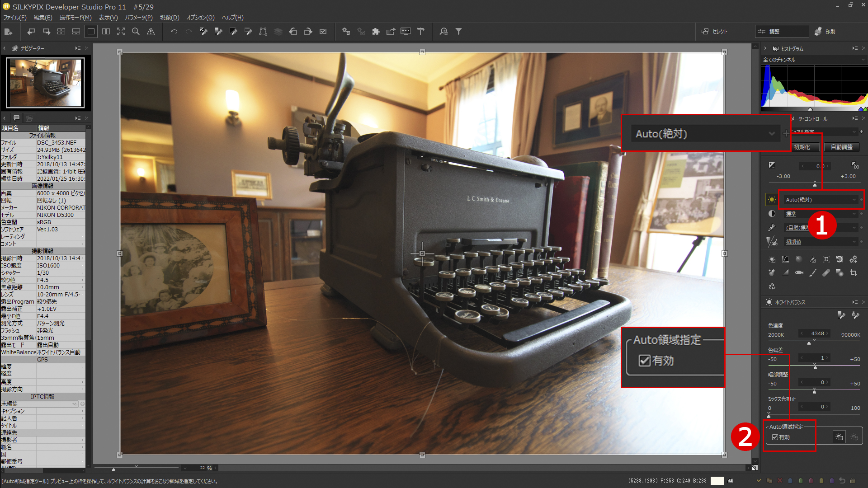
Task: Toggle the Auto領域指定 有効 checkbox
Action: point(775,437)
